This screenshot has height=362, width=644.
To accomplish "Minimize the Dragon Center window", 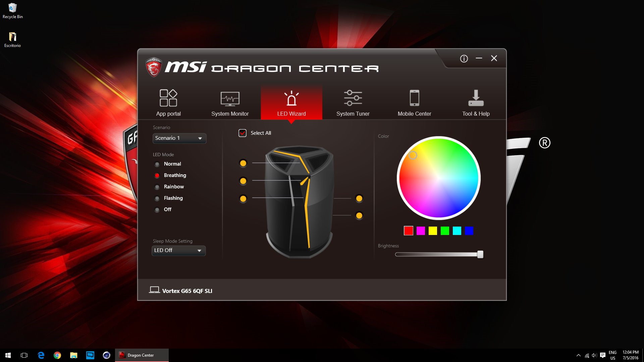I will 479,58.
